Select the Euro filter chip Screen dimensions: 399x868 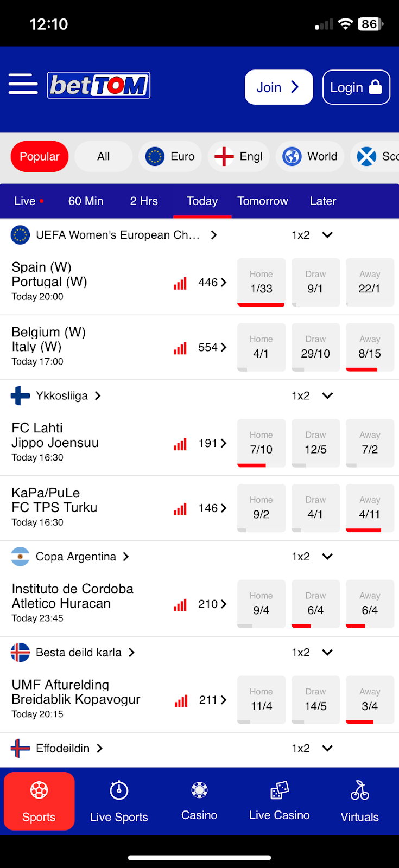coord(170,157)
